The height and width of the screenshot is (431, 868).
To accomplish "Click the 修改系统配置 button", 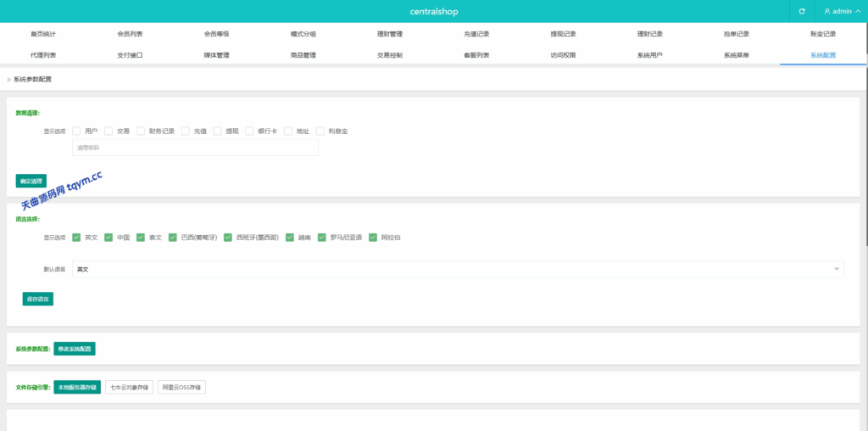I will 75,349.
